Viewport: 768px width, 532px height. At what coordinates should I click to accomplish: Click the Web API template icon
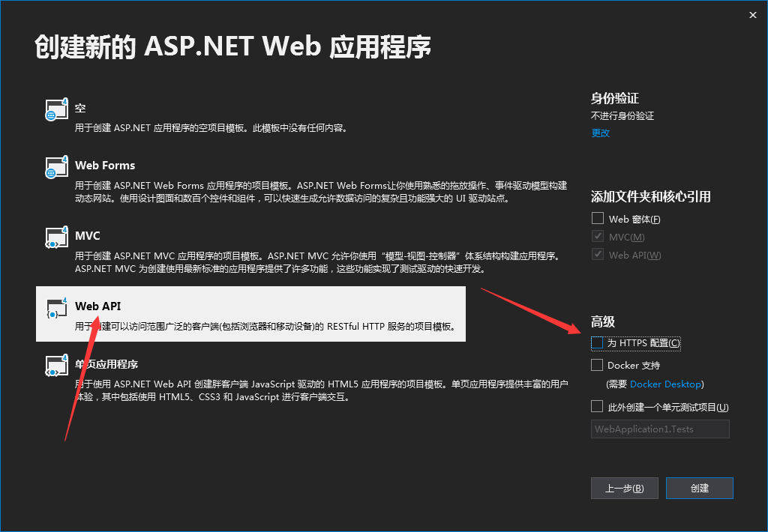[56, 308]
